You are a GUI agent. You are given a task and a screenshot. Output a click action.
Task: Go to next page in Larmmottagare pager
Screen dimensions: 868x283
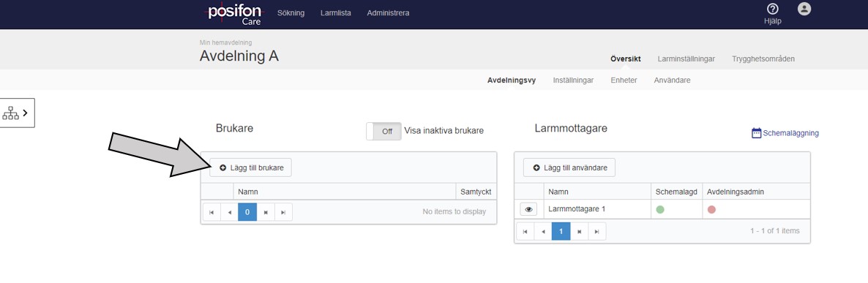point(579,231)
